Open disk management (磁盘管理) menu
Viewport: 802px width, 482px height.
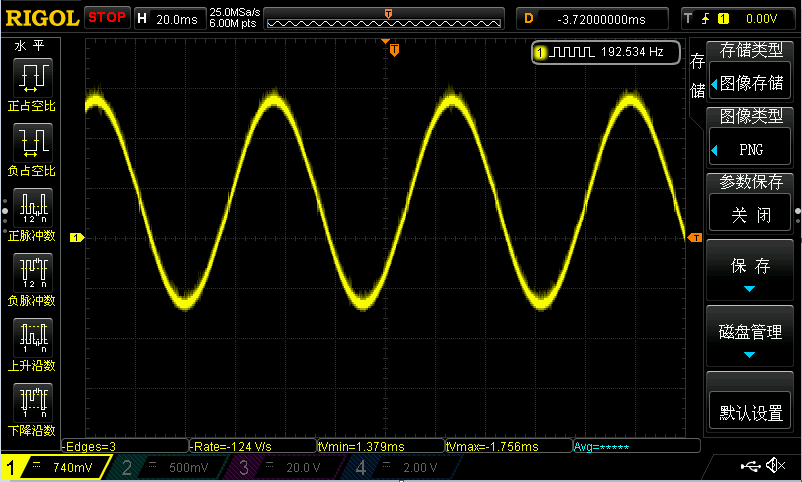coord(750,336)
